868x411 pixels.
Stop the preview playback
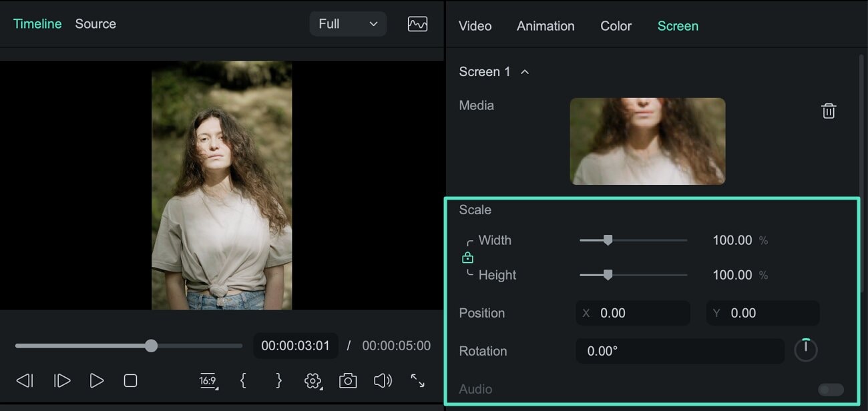(x=130, y=380)
